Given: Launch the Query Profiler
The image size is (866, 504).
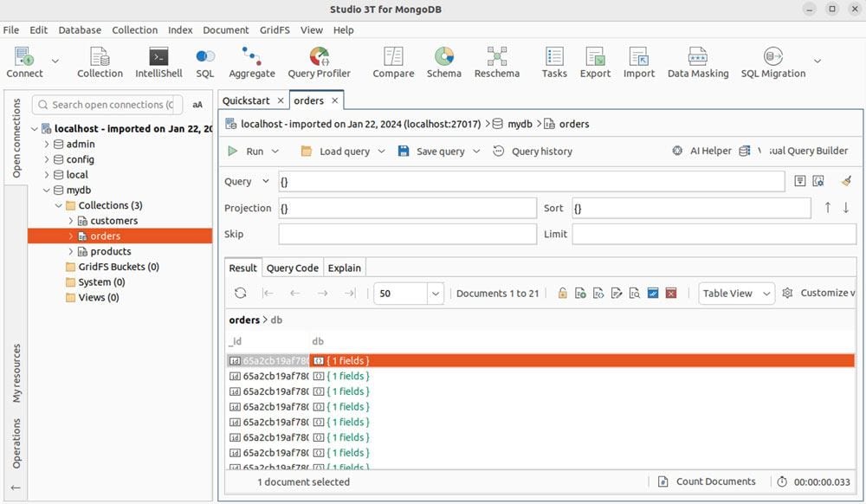Looking at the screenshot, I should pos(319,62).
